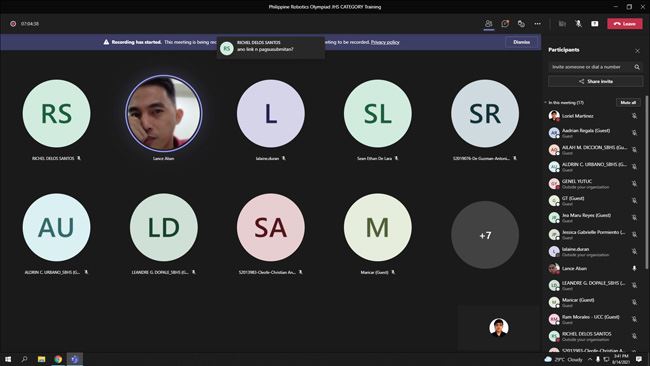The width and height of the screenshot is (650, 366).
Task: Click the SR avatar tile
Action: [485, 114]
